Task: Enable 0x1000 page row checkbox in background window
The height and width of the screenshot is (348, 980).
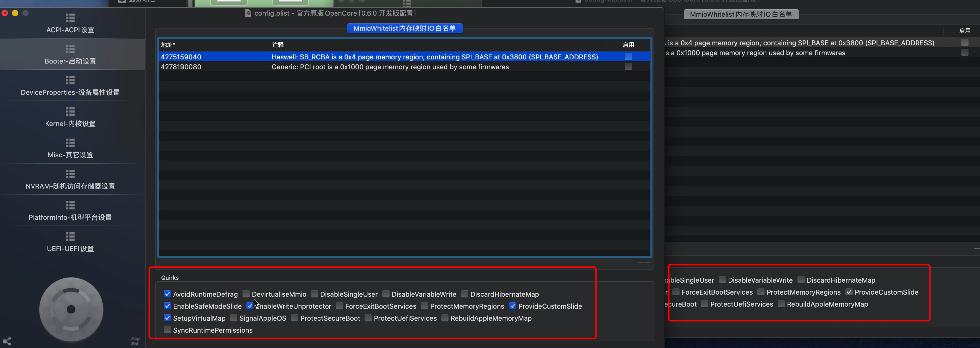Action: 965,52
